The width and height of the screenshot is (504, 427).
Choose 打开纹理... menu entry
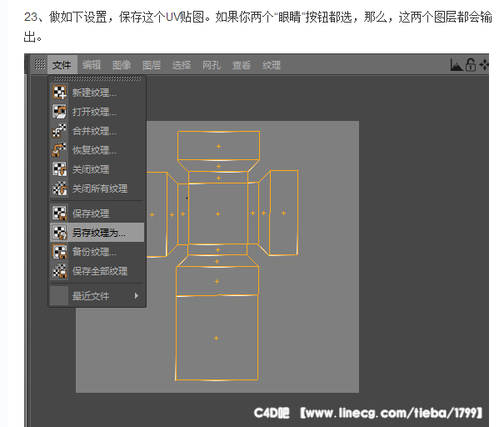coord(97,112)
